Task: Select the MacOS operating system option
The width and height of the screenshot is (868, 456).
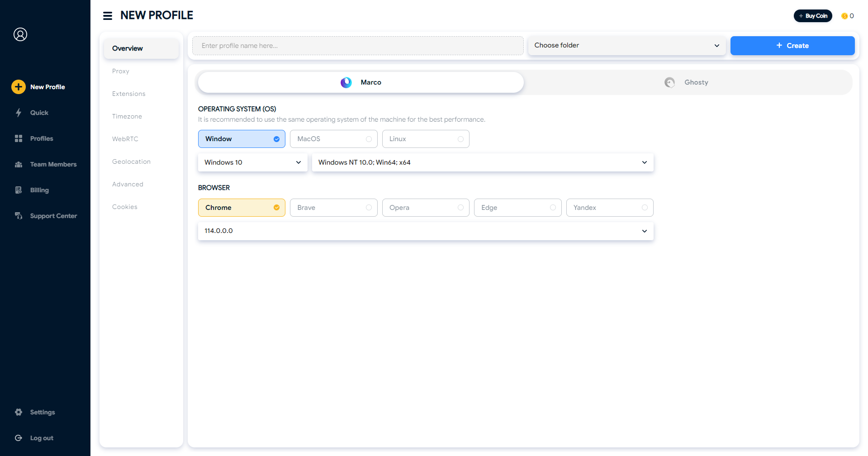Action: [x=333, y=139]
